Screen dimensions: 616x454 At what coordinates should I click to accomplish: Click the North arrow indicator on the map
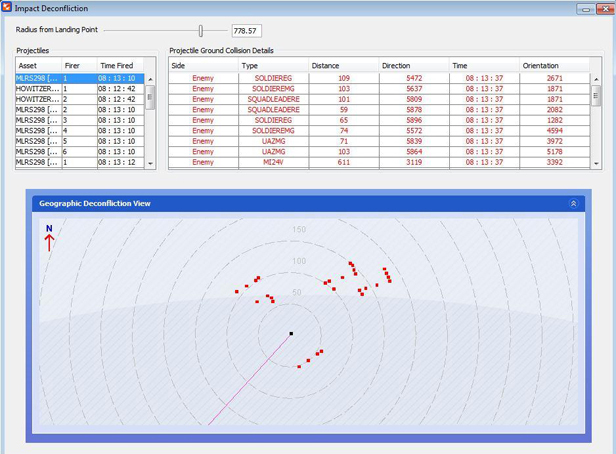49,238
